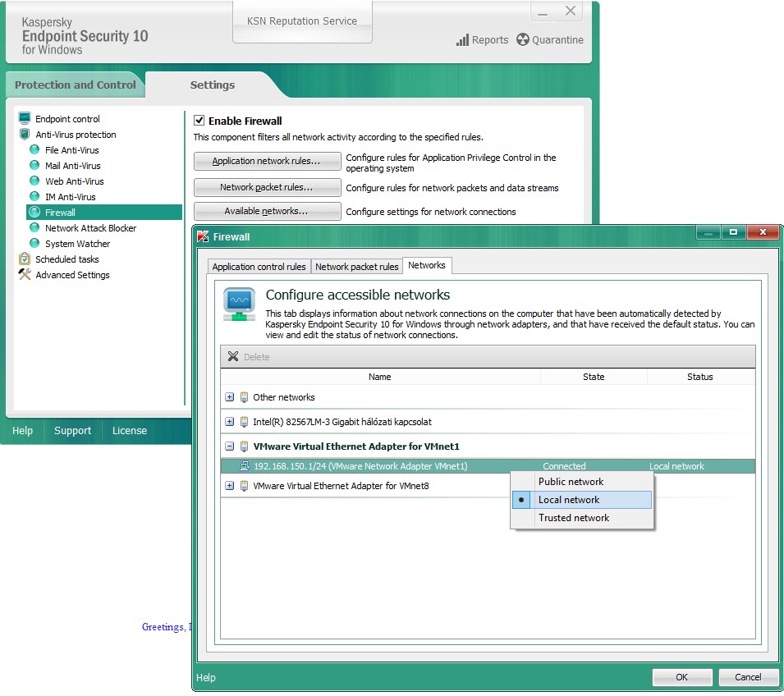Click Mail Anti-Virus status circle icon
Image resolution: width=784 pixels, height=696 pixels.
click(34, 165)
